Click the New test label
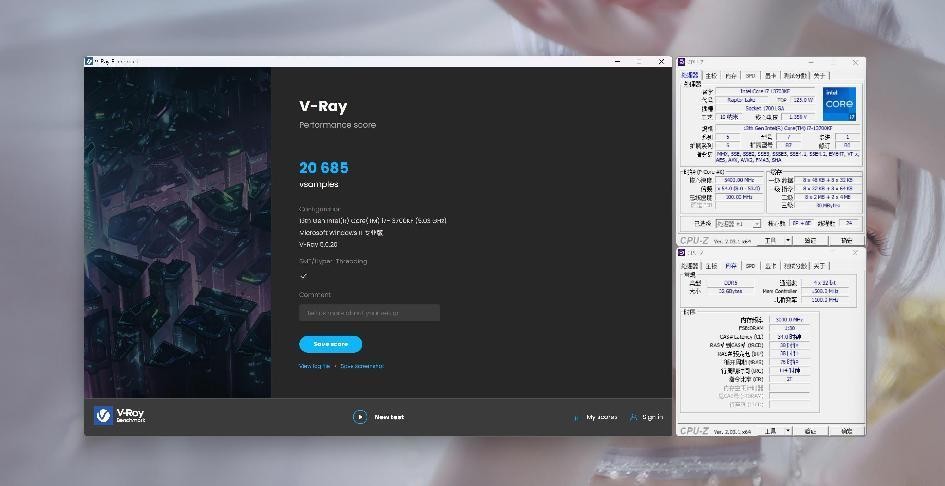The image size is (945, 486). [389, 417]
